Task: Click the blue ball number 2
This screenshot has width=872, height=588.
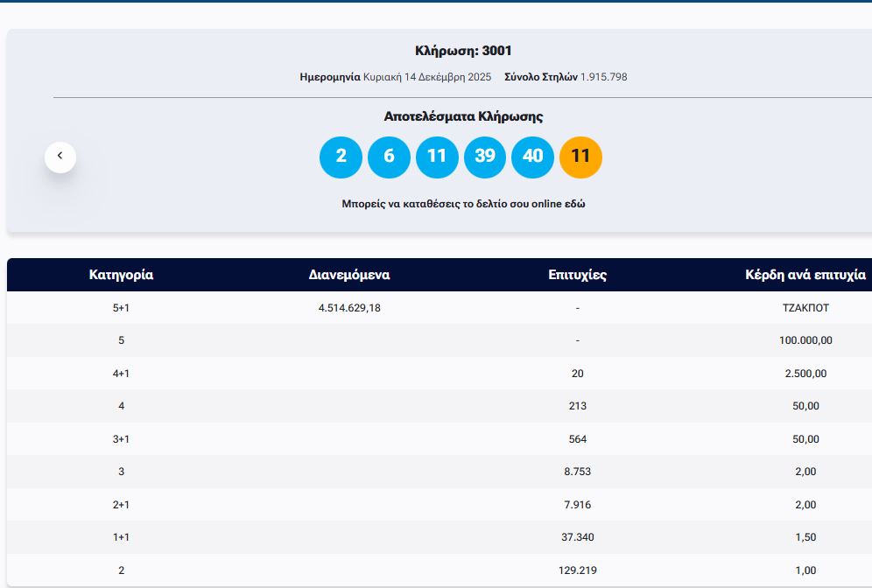Action: click(341, 157)
